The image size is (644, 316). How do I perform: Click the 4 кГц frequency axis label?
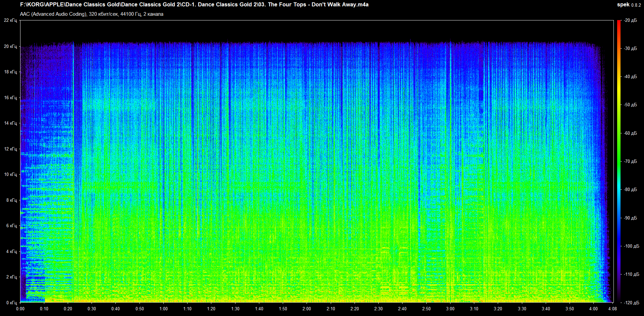(11, 251)
